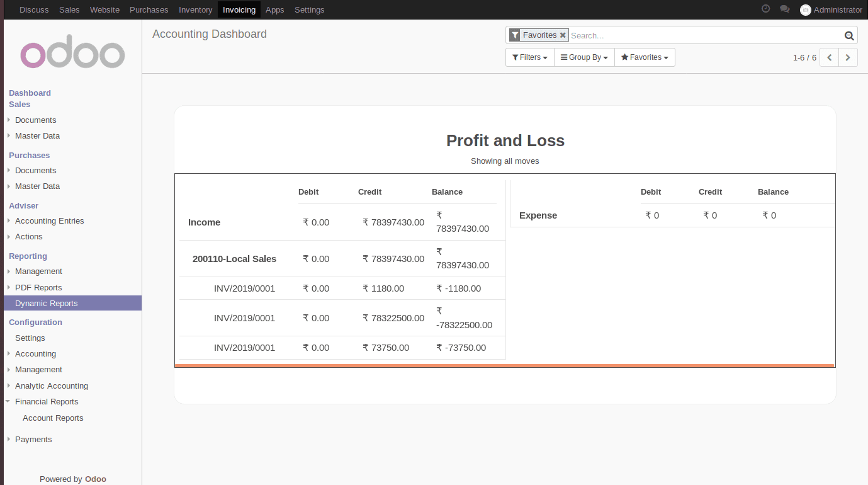Open the Apps menu

coord(274,9)
